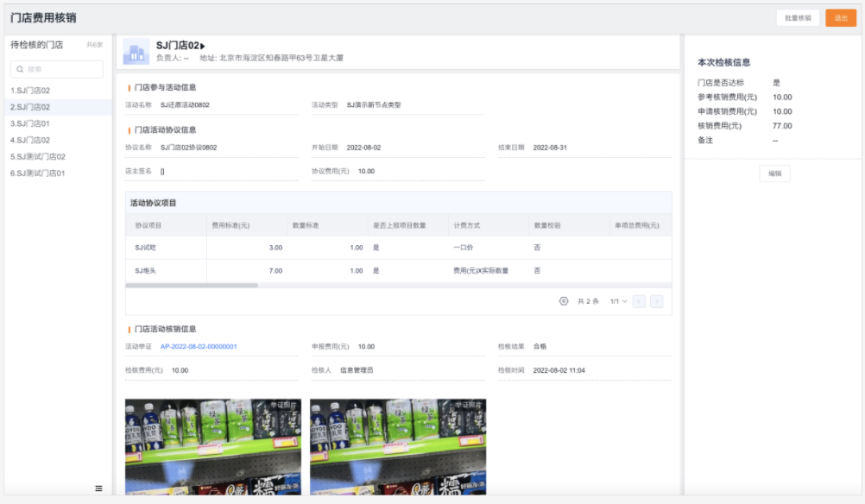Click the start date 2022-08-02
865x504 pixels.
tap(363, 148)
